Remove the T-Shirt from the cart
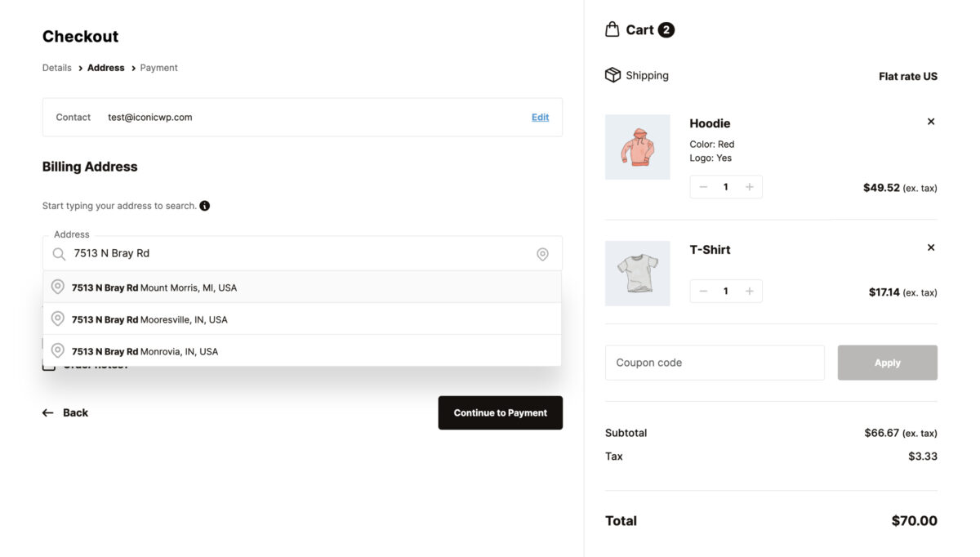 930,247
